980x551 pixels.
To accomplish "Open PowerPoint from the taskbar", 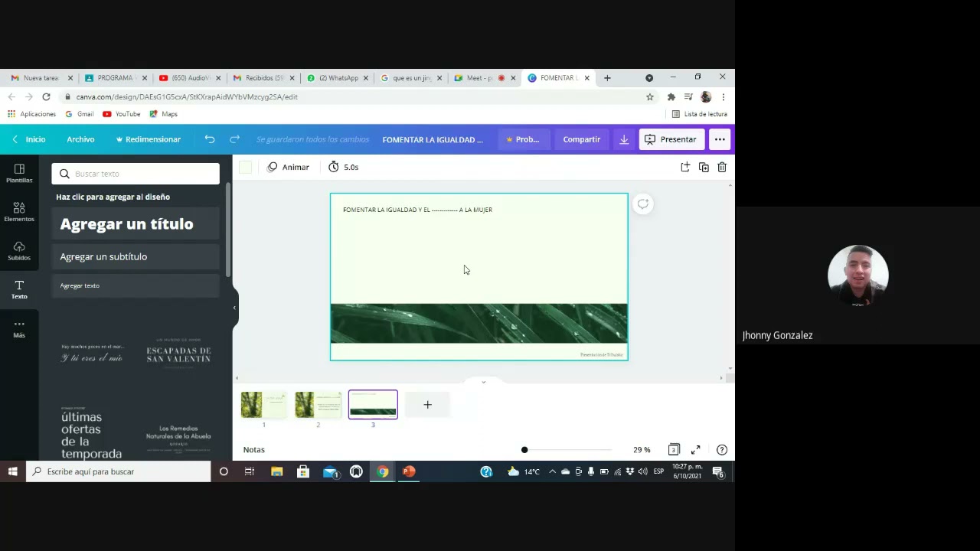I will pyautogui.click(x=409, y=471).
